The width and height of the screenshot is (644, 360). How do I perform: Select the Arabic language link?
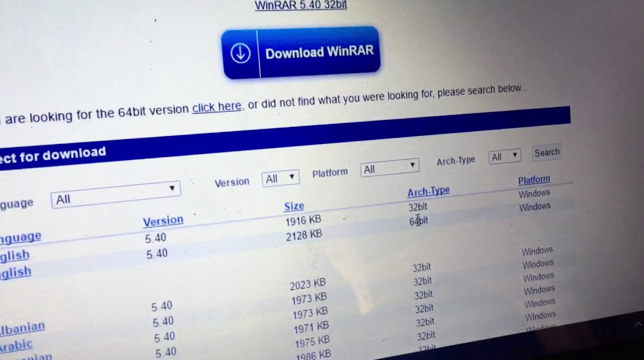coord(17,346)
